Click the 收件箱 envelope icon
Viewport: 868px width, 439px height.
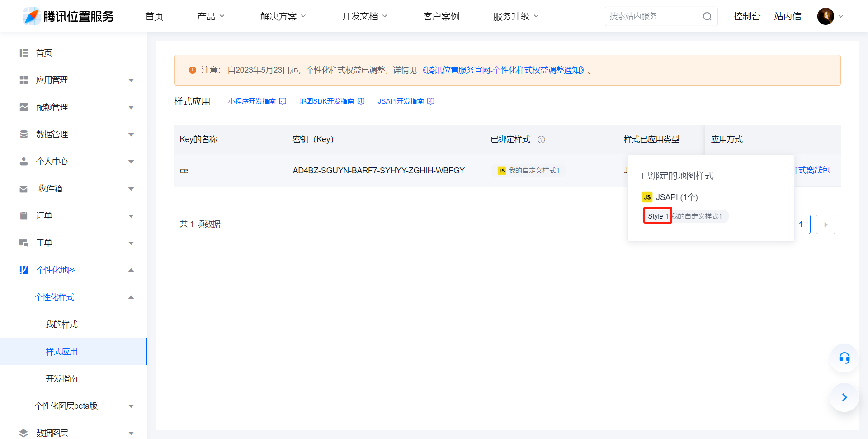tap(24, 189)
